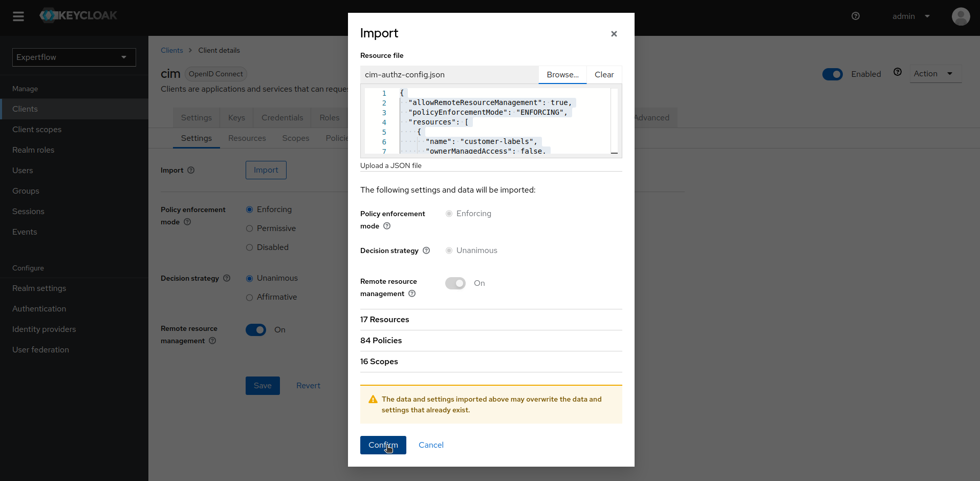Navigate back via the Clients breadcrumb

[x=171, y=50]
